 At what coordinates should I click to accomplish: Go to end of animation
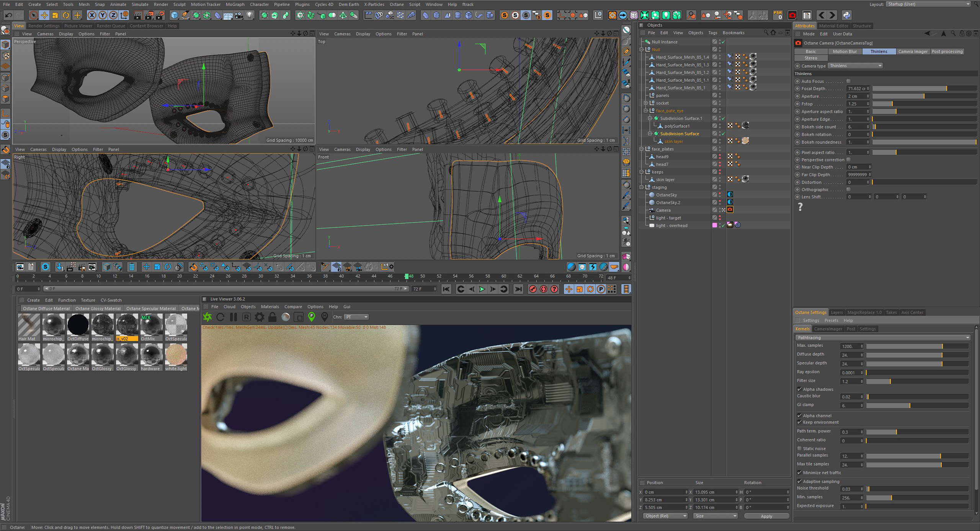518,289
